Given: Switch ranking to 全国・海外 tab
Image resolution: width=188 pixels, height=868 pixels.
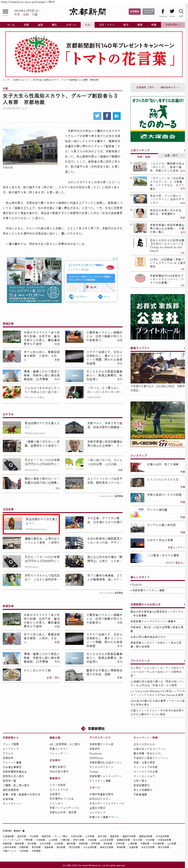Looking at the screenshot, I should coord(171,156).
